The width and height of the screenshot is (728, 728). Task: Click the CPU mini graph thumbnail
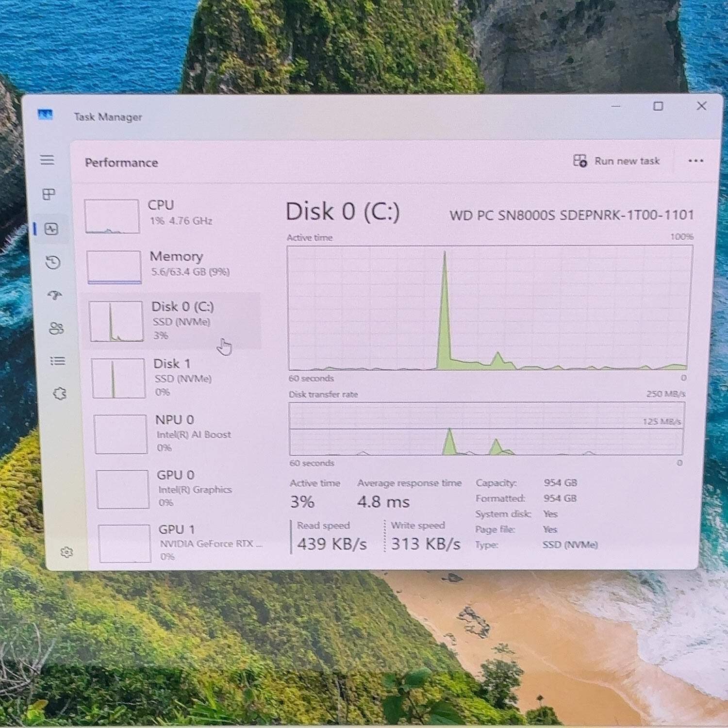[112, 216]
